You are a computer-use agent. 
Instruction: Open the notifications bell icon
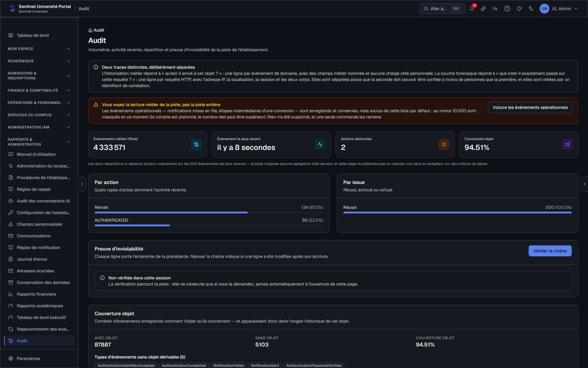point(472,9)
